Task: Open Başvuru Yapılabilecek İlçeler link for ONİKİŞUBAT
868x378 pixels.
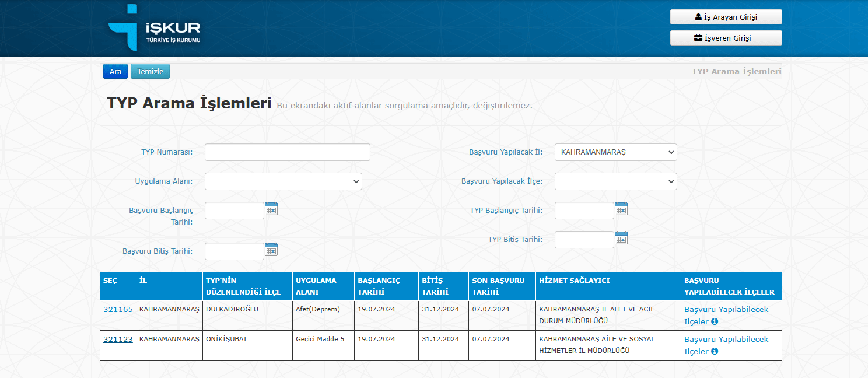Action: [x=726, y=339]
